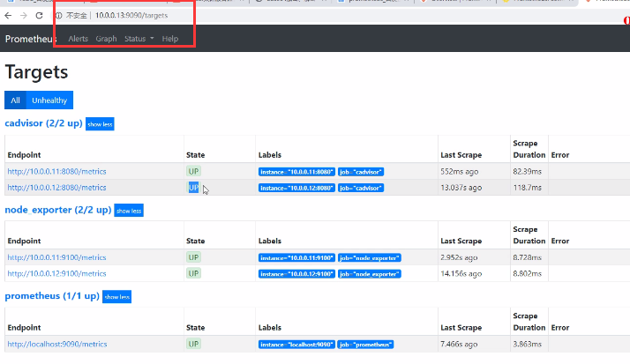
Task: Filter to Unhealthy targets
Action: pos(49,100)
